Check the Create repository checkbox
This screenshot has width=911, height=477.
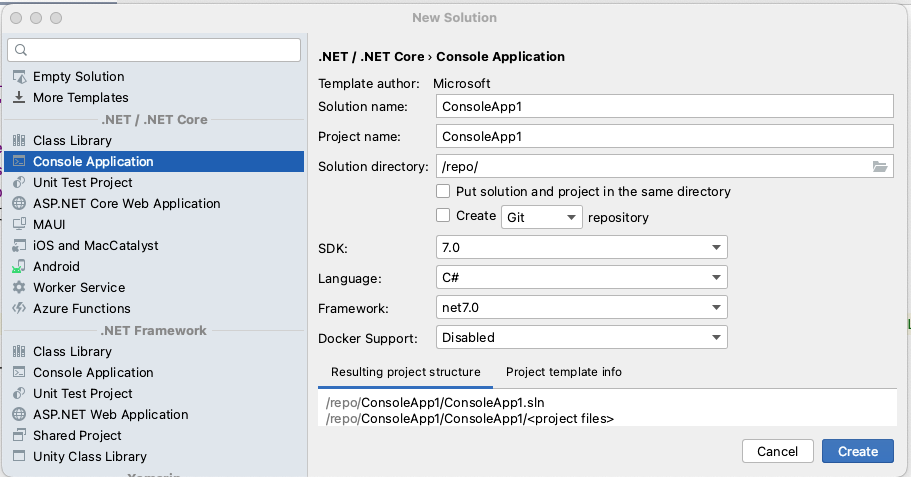(443, 216)
